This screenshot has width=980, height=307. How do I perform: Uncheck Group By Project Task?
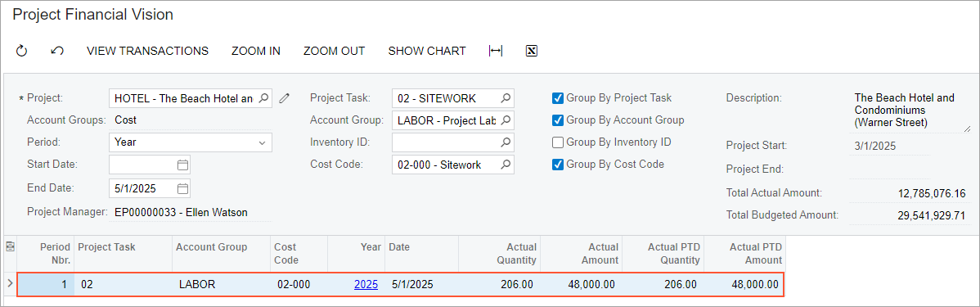558,97
